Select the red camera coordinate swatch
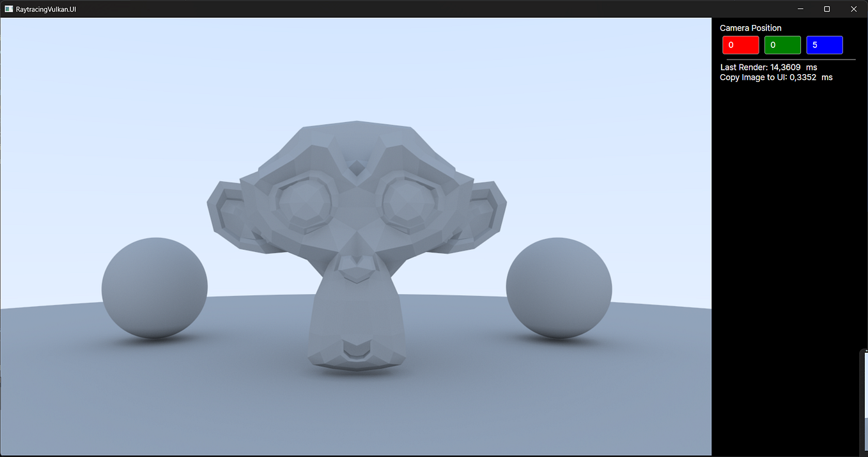868x457 pixels. [x=740, y=45]
